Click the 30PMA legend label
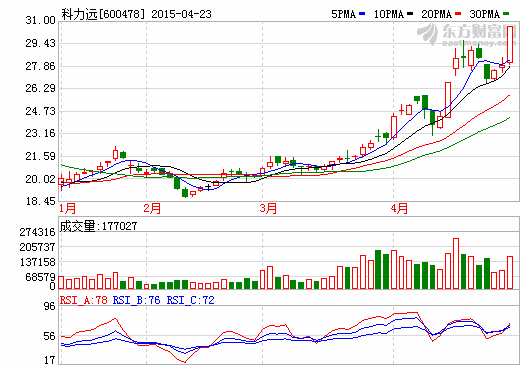The image size is (520, 365). coord(485,14)
